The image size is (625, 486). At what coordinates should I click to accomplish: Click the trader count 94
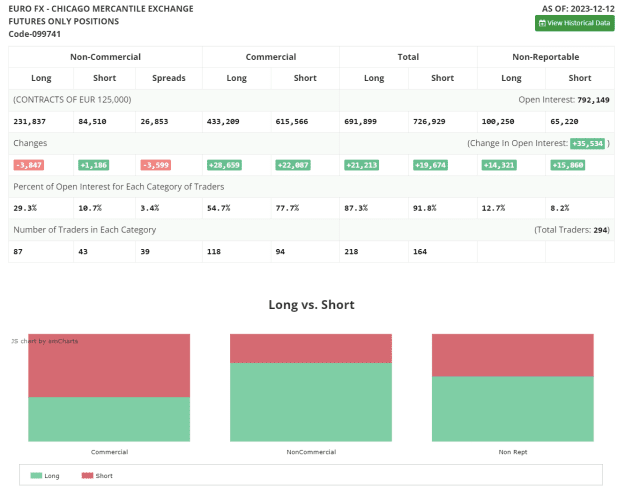click(x=280, y=252)
